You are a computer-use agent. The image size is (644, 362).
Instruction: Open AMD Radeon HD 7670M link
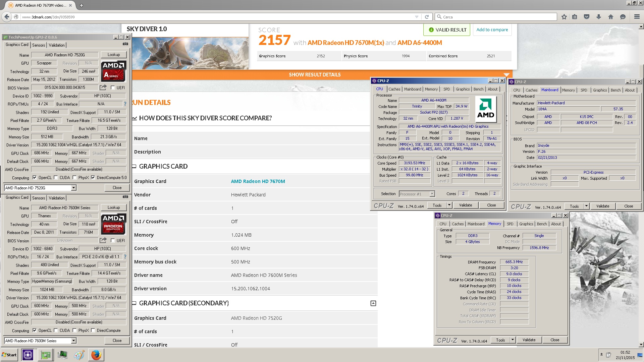(258, 181)
